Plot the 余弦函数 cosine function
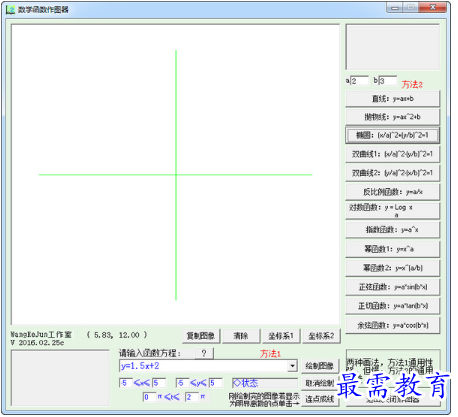The height and width of the screenshot is (417, 458). point(392,325)
